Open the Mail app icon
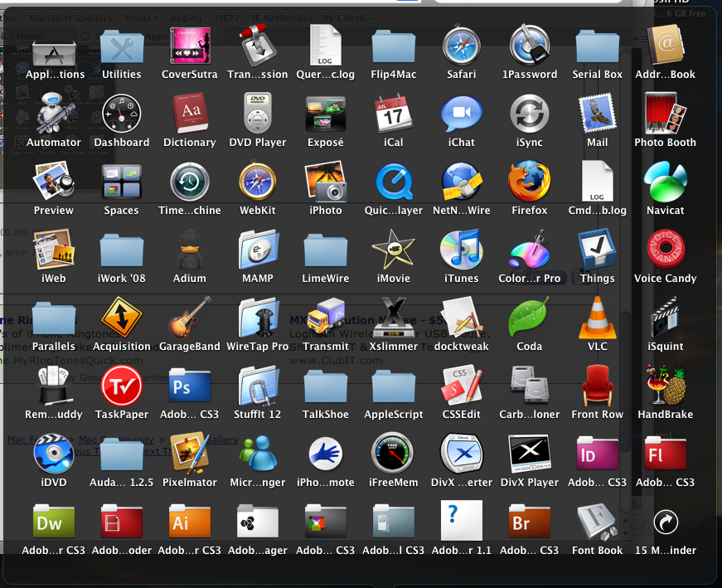The height and width of the screenshot is (588, 722). pos(597,114)
